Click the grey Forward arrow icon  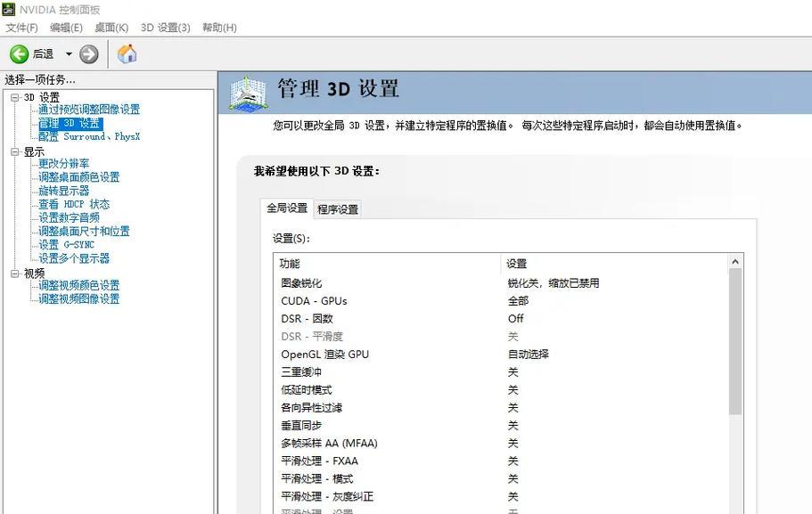click(x=89, y=53)
